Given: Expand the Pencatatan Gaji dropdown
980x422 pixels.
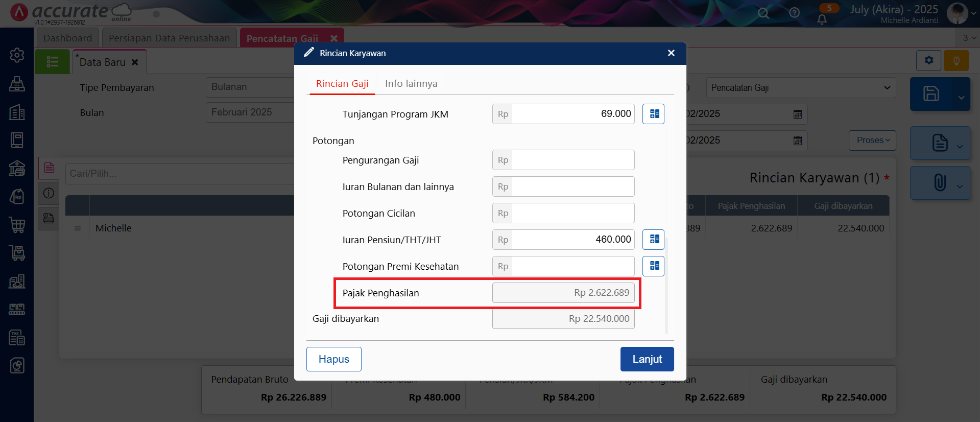Looking at the screenshot, I should 801,88.
